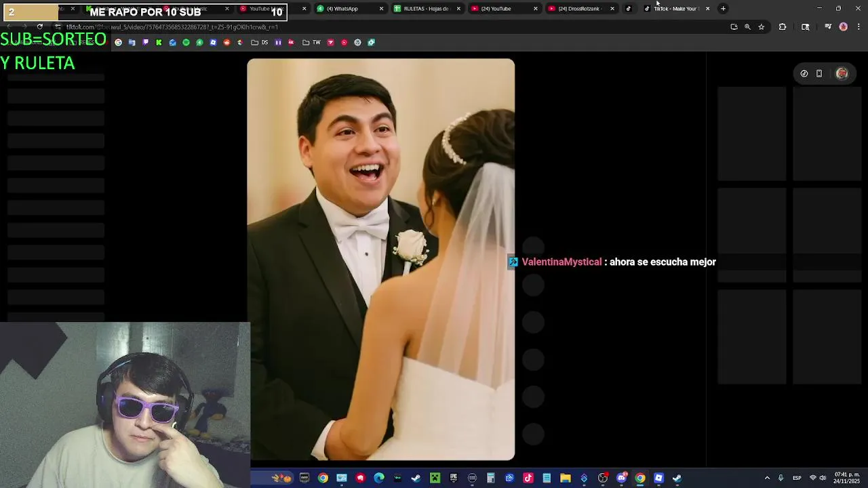Close the TikTok - Make Your tab
The height and width of the screenshot is (488, 868).
(x=707, y=9)
